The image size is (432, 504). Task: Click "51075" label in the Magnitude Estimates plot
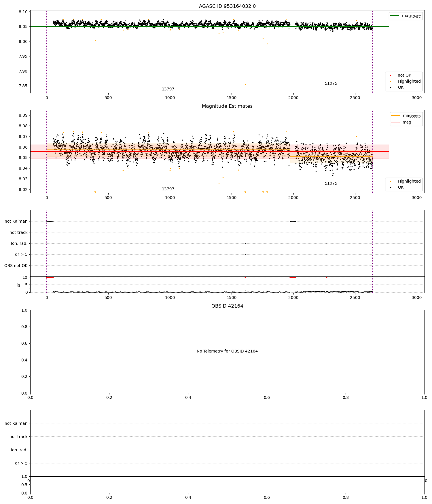coord(331,183)
